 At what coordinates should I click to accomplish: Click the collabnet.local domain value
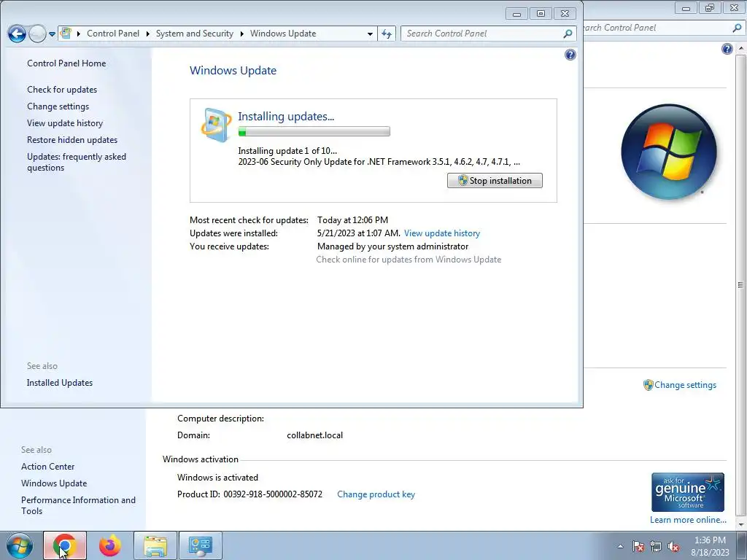point(314,435)
